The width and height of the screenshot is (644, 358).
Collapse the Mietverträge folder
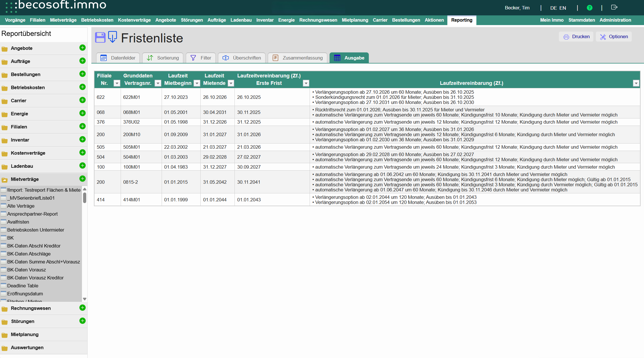25,179
